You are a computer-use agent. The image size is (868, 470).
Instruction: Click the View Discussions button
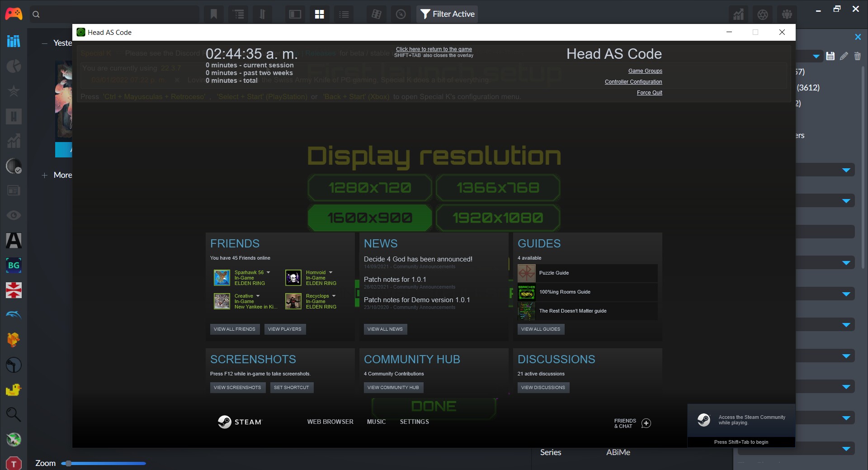tap(543, 388)
